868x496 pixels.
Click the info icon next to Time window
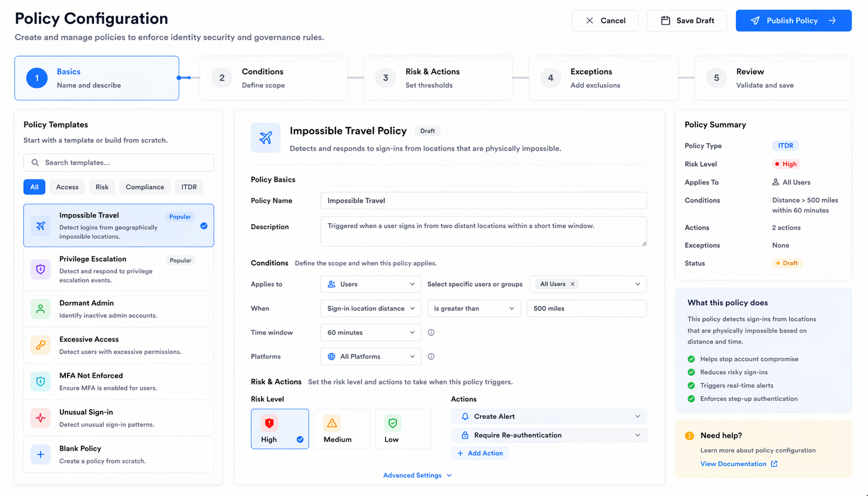pos(431,332)
